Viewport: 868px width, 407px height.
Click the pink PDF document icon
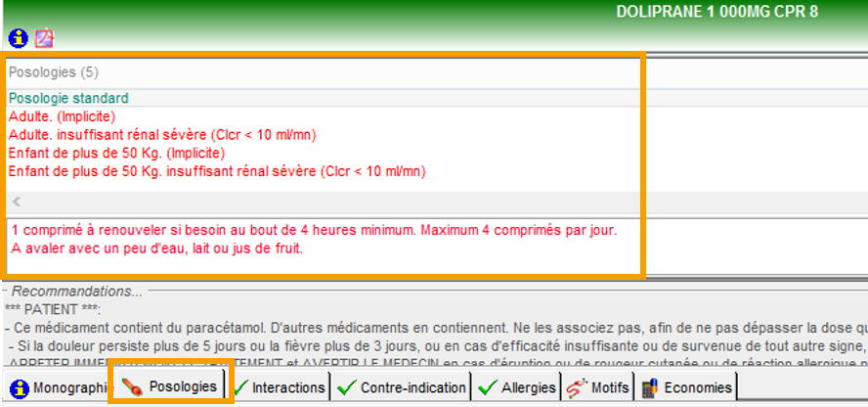(45, 38)
